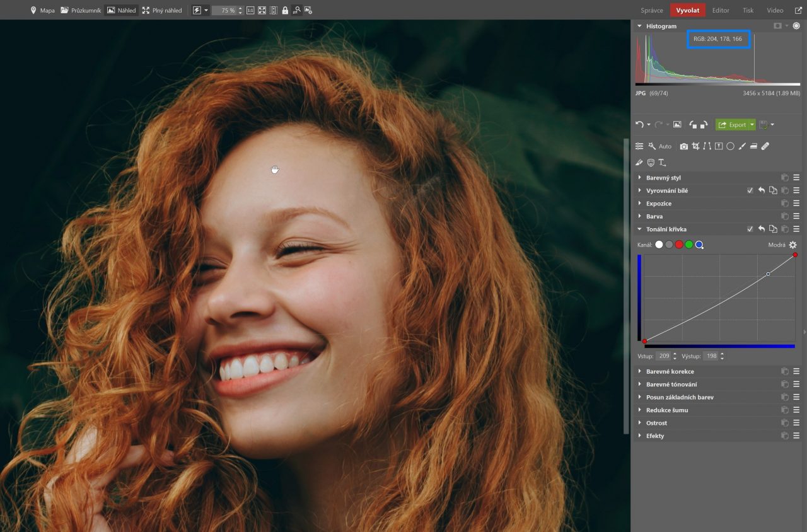This screenshot has width=807, height=532.
Task: Open the curve settings gear next to Modrá
Action: tap(793, 245)
